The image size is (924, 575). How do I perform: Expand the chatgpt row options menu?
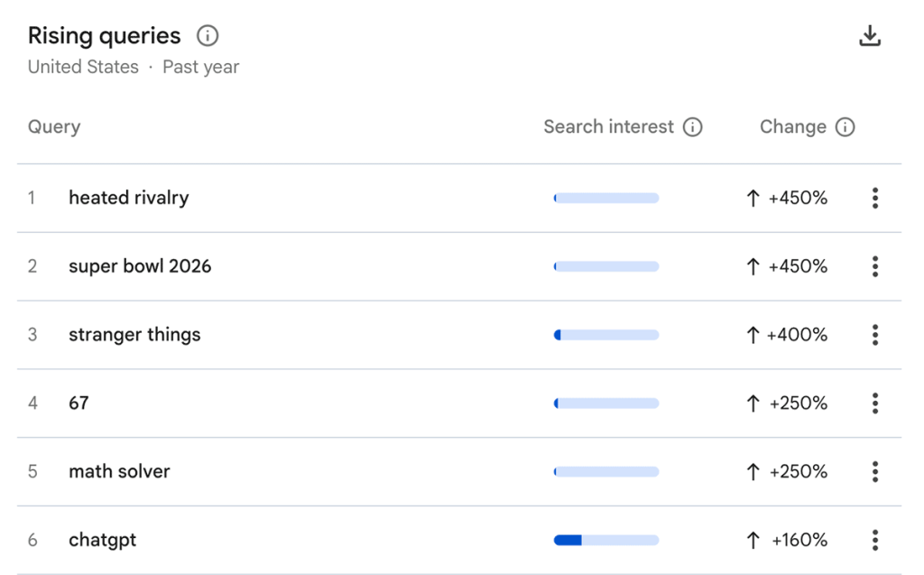pos(874,540)
